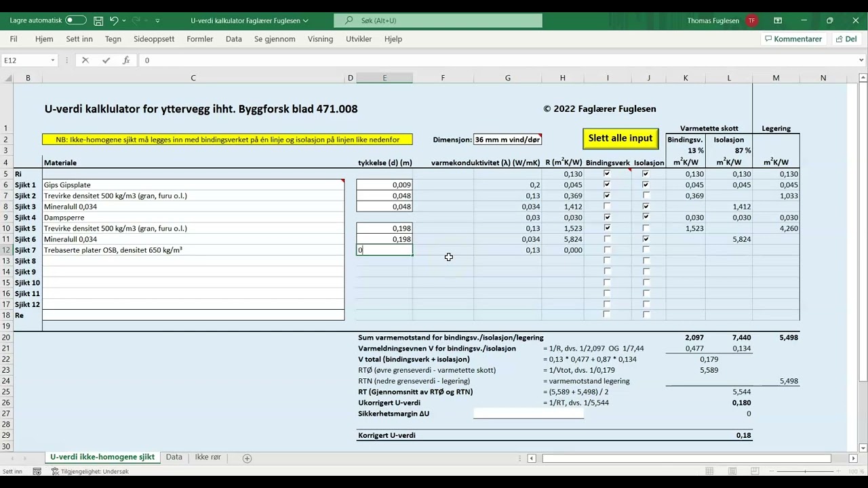
Task: Check Isolasjon checkbox for Sjikt 7
Action: pyautogui.click(x=646, y=249)
